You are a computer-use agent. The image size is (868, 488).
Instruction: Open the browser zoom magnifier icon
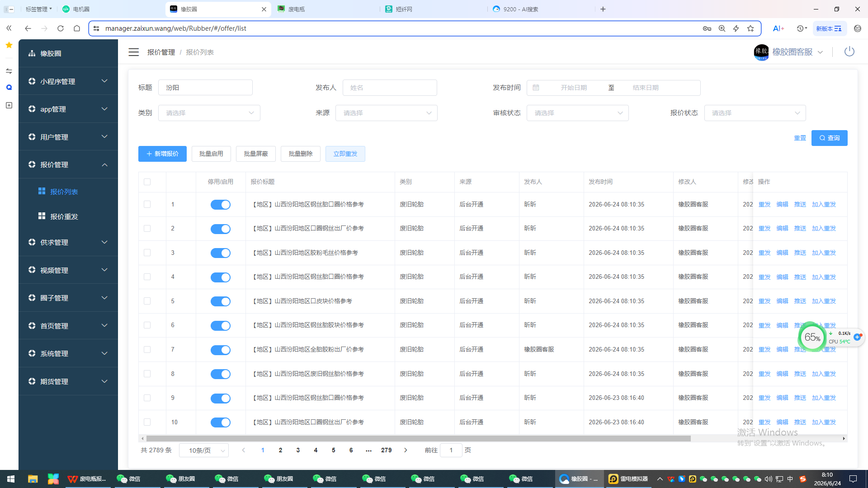[722, 28]
